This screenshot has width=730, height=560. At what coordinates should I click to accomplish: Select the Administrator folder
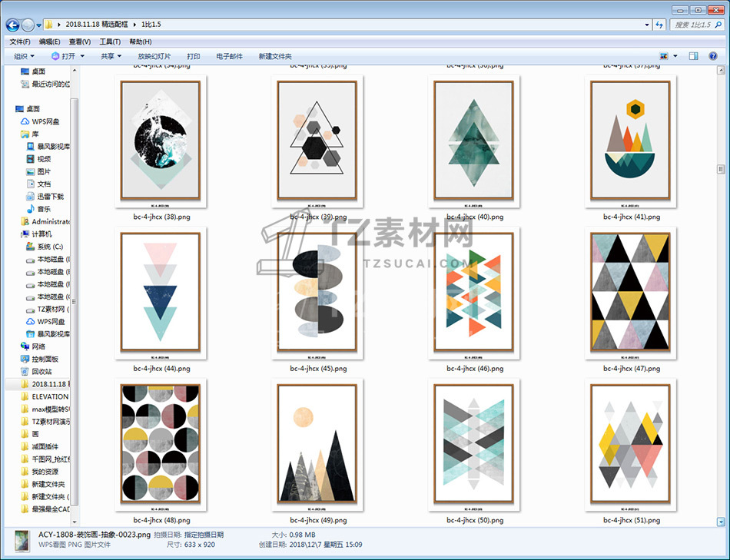pyautogui.click(x=45, y=221)
